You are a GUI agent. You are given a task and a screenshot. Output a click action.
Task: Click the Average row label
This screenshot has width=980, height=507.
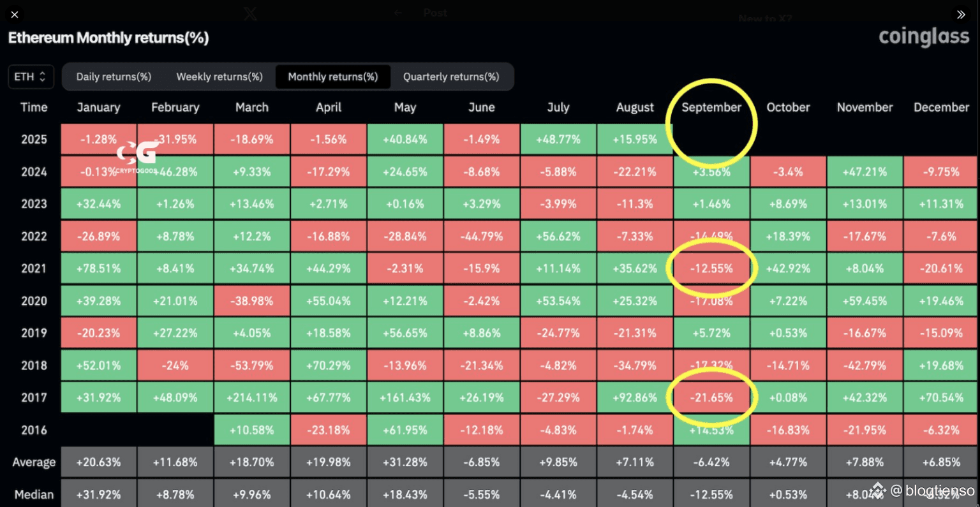34,462
